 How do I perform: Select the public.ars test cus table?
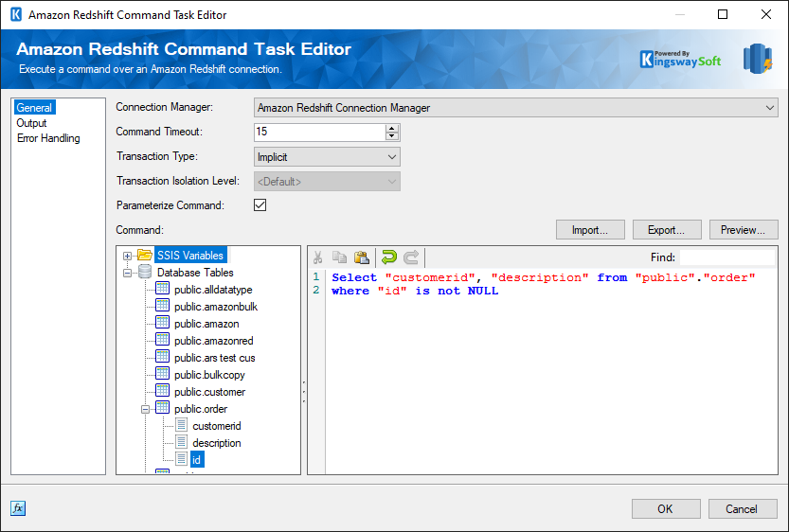click(215, 358)
